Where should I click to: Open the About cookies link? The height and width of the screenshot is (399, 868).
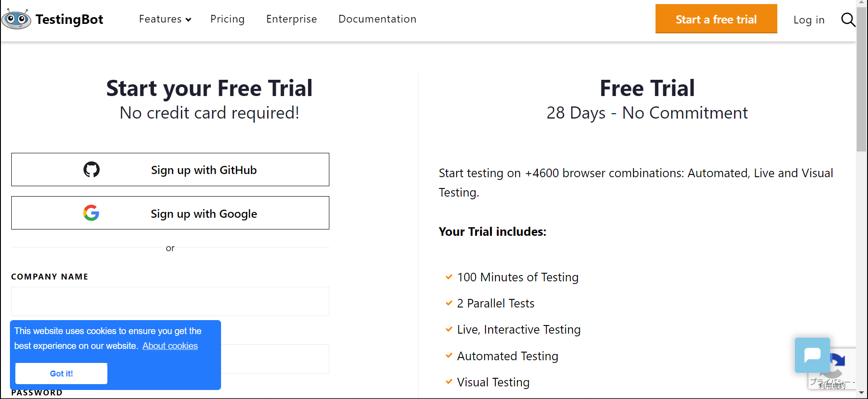[x=170, y=346]
